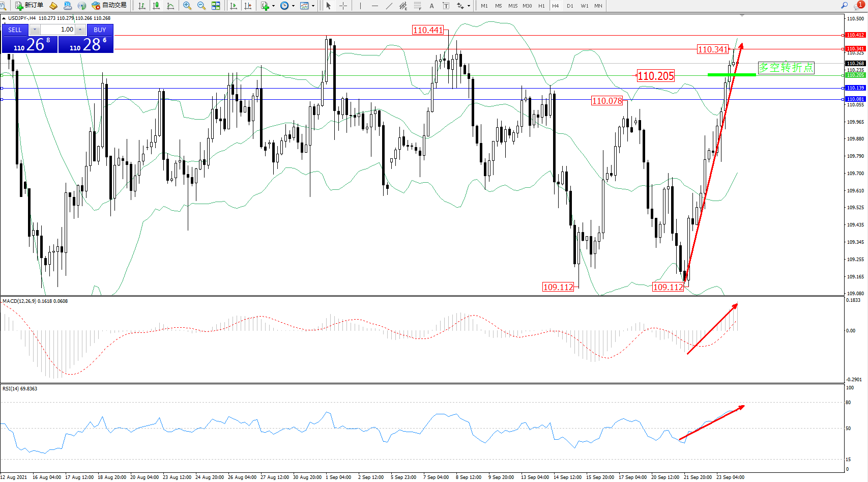The height and width of the screenshot is (482, 868).
Task: Switch chart to candlestick display
Action: [156, 6]
